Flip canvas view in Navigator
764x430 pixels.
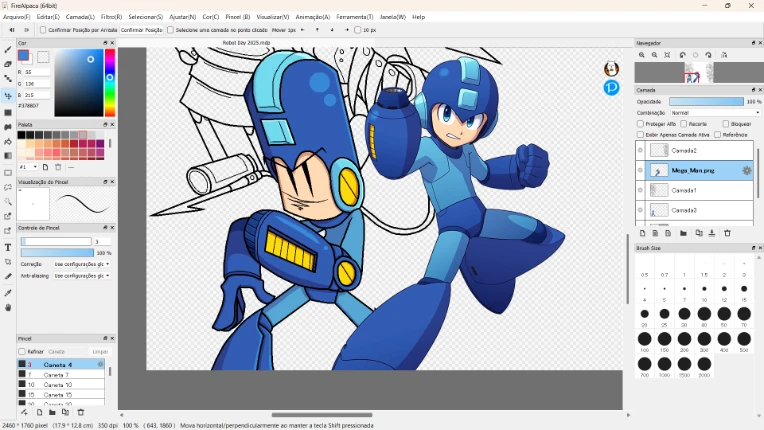pos(724,55)
